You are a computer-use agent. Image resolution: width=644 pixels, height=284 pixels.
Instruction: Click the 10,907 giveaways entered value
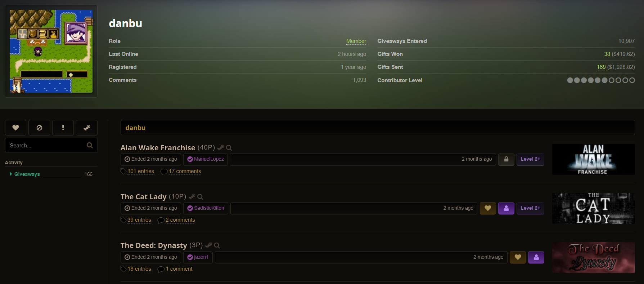point(626,41)
